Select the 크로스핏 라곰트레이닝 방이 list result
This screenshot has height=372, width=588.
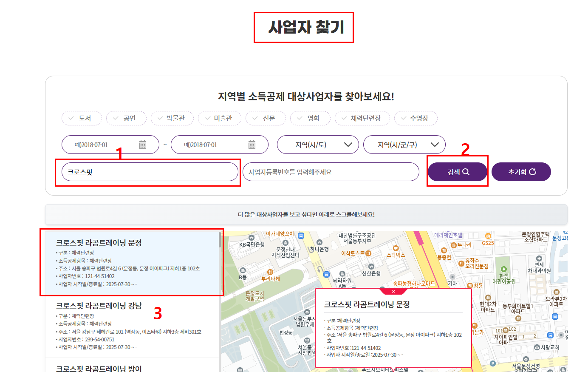click(x=132, y=365)
